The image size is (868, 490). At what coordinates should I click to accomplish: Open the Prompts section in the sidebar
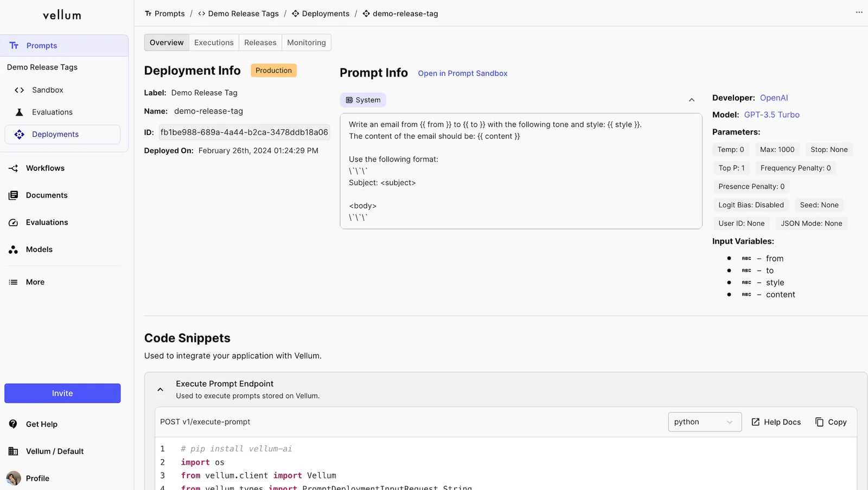click(64, 46)
